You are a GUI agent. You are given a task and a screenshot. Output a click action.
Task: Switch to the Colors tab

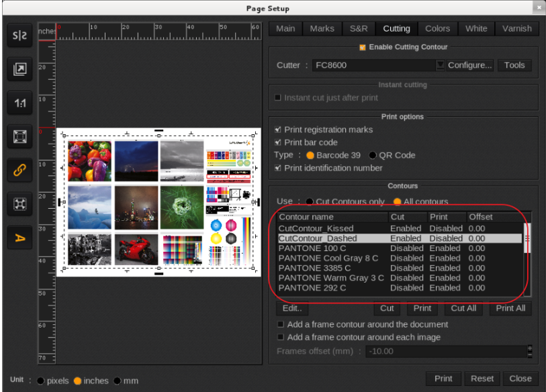[x=437, y=29]
